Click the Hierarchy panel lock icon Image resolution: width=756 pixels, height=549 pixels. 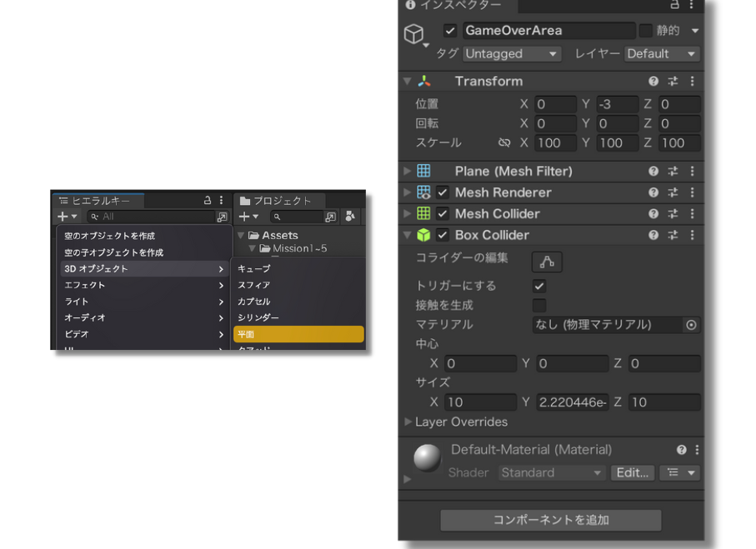click(208, 200)
